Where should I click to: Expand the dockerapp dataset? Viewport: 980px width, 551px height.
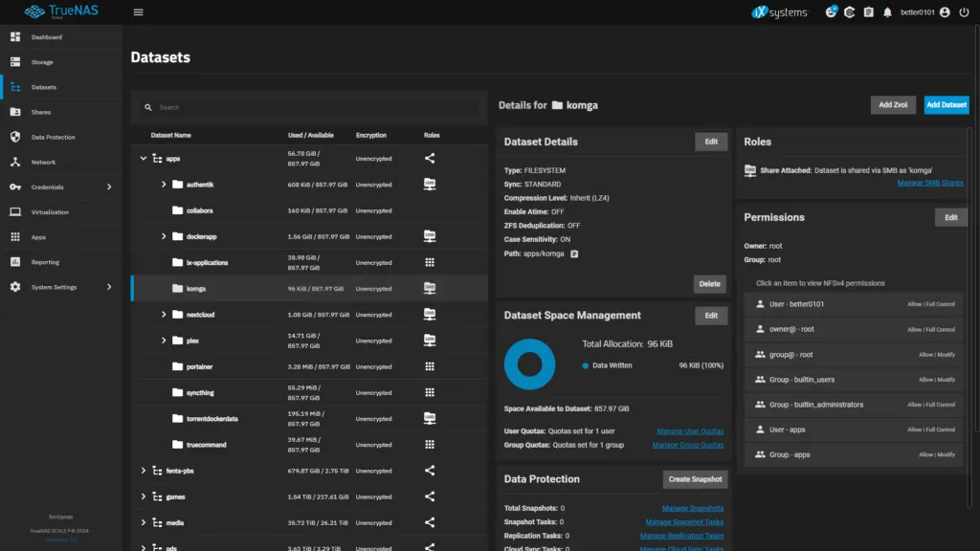[x=163, y=236]
